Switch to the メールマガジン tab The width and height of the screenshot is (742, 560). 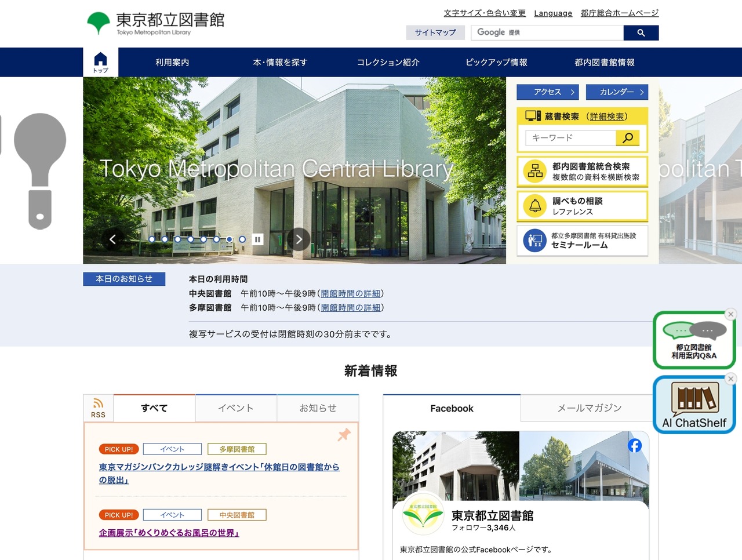coord(590,408)
